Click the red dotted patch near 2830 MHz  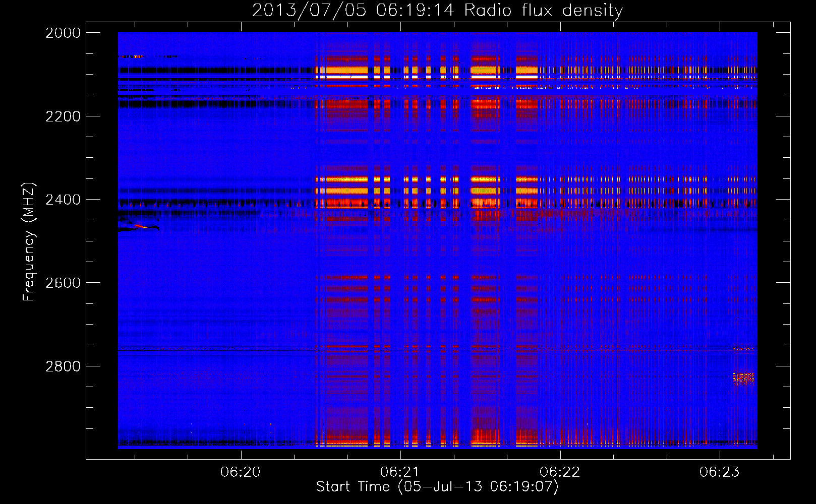point(743,379)
